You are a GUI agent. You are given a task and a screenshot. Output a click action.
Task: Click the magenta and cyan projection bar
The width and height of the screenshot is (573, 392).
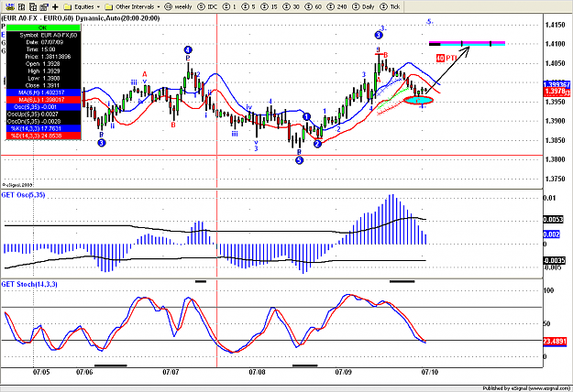pyautogui.click(x=467, y=43)
